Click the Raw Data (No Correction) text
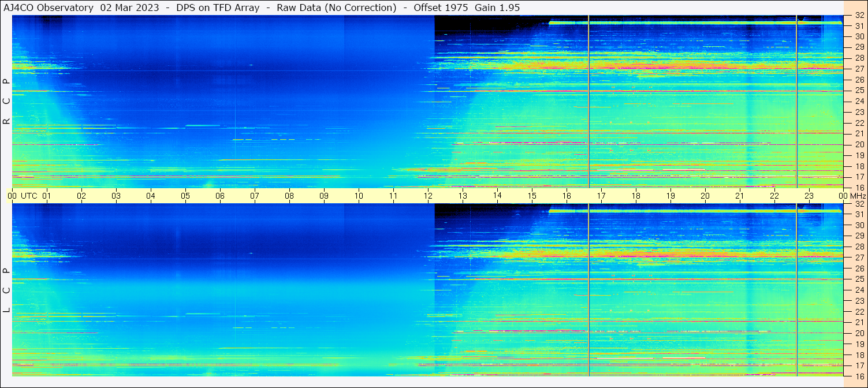Screen dimensions: 868x388 (337, 8)
